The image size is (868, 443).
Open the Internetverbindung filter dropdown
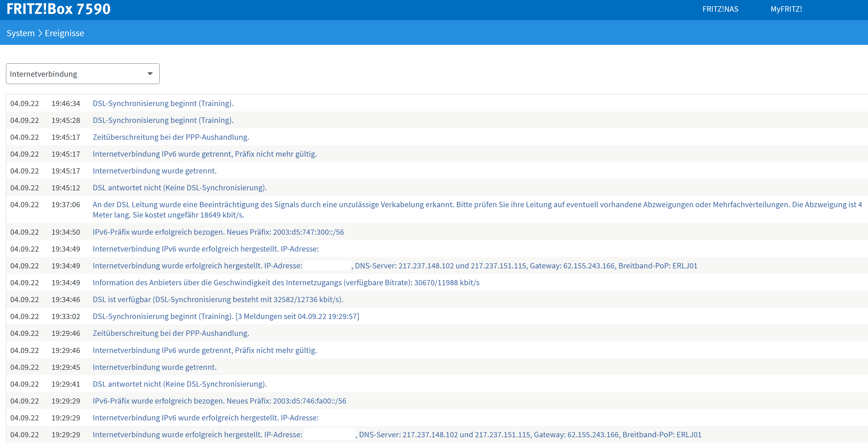pyautogui.click(x=82, y=74)
